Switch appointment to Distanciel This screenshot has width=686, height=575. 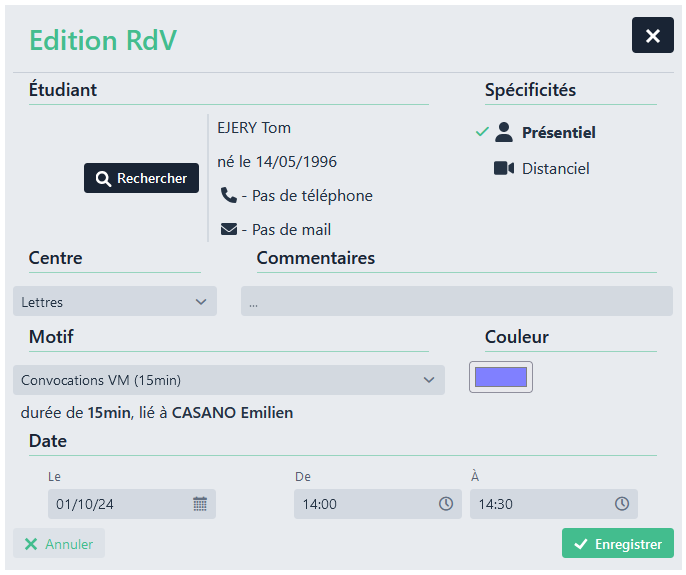555,168
